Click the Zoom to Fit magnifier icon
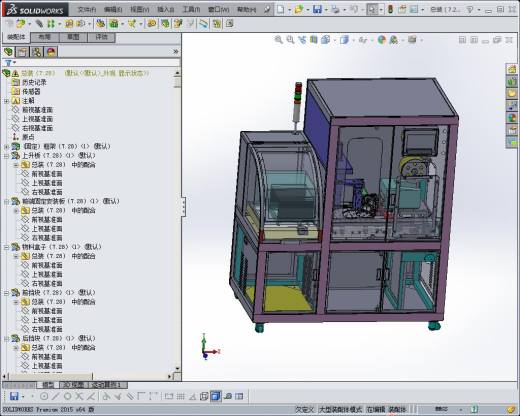This screenshot has height=416, width=520. point(278,40)
